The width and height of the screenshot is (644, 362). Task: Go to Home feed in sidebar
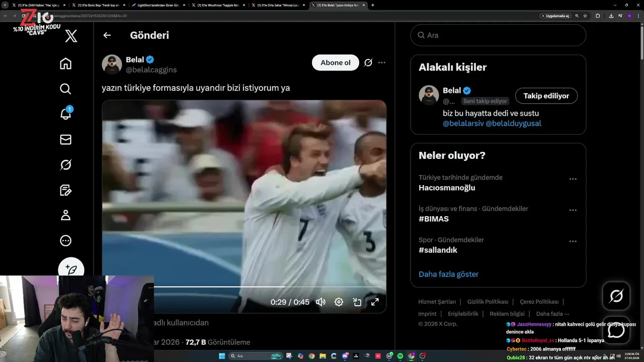point(65,64)
